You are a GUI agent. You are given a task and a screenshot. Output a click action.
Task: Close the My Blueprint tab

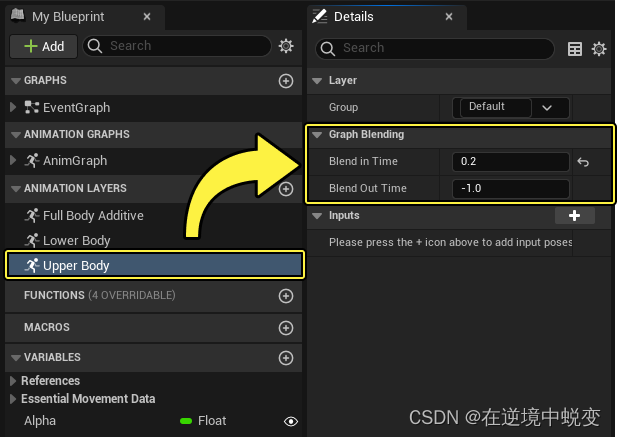pyautogui.click(x=147, y=17)
